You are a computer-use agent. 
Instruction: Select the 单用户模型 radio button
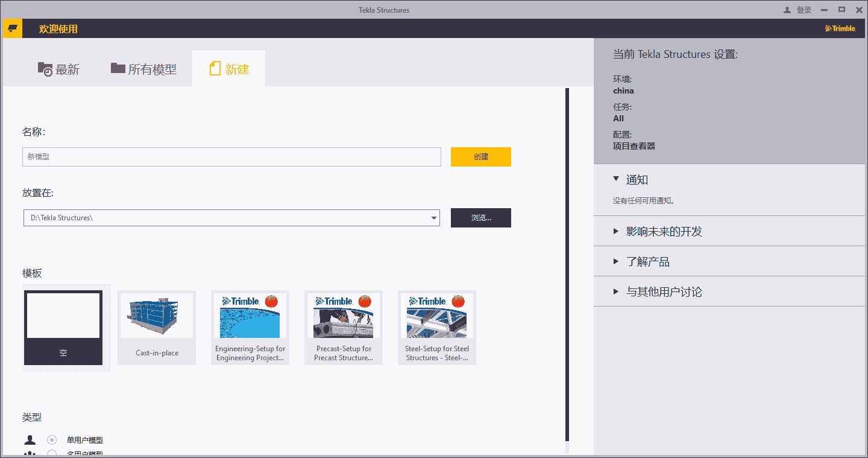(x=52, y=440)
